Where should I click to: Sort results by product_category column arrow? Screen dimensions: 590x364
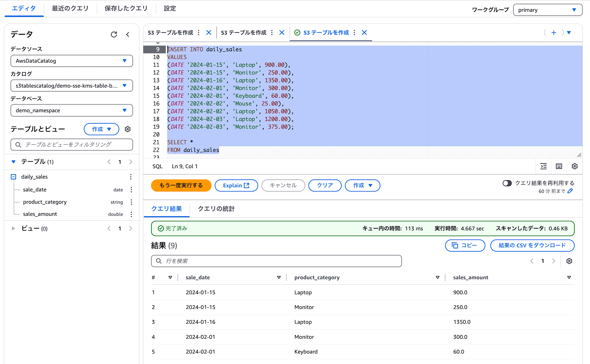point(437,278)
